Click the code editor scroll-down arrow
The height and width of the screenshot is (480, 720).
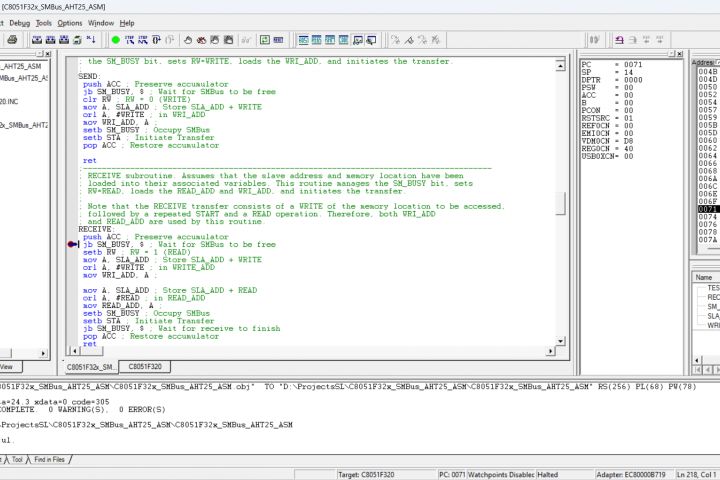[x=560, y=341]
